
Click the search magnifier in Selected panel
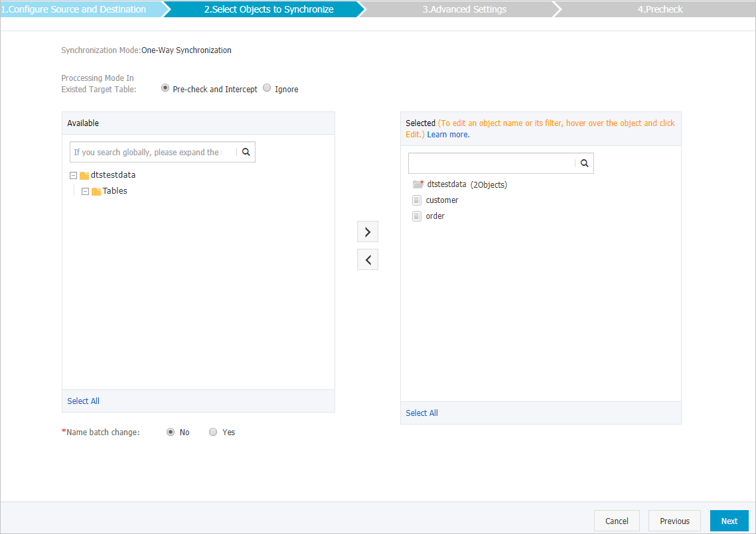[584, 163]
